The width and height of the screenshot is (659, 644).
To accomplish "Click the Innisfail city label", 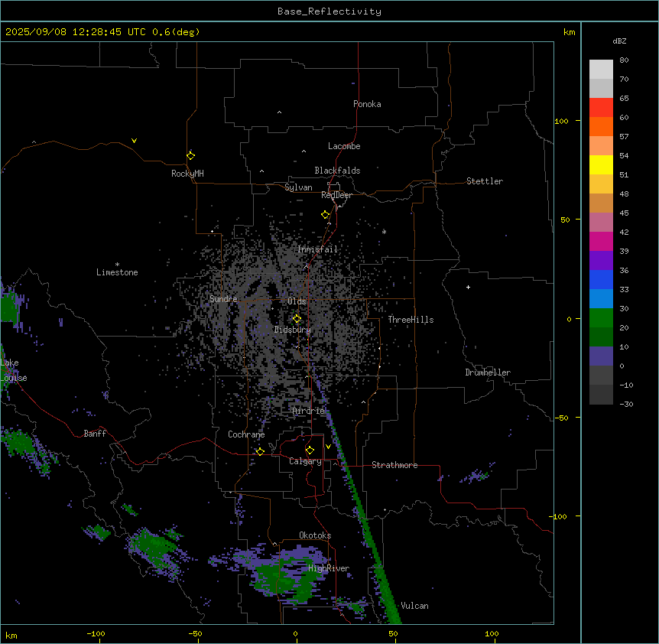I will coord(317,249).
